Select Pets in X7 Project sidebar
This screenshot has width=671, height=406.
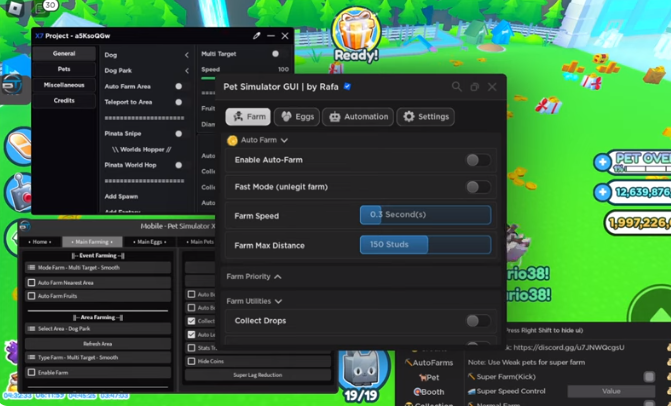click(x=64, y=69)
